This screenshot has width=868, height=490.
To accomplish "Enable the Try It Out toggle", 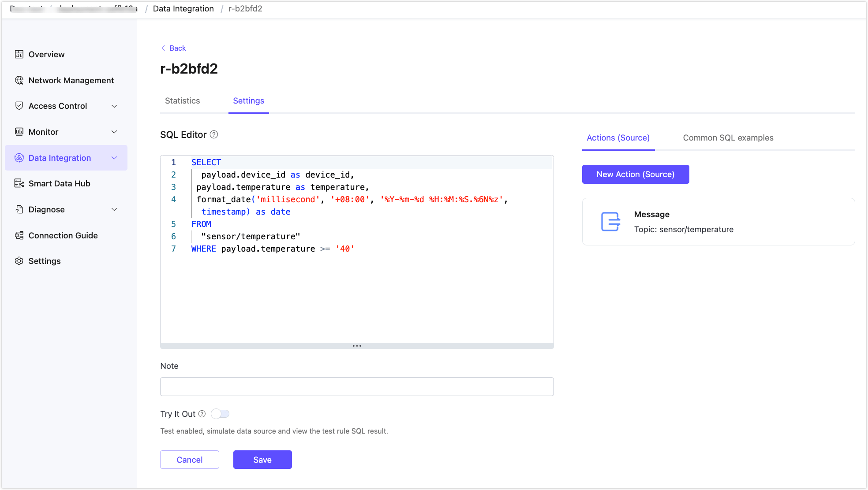I will 220,414.
